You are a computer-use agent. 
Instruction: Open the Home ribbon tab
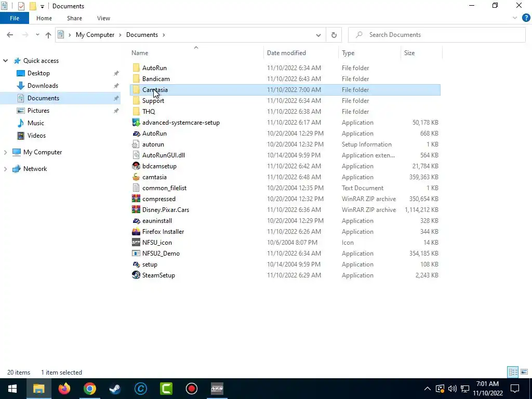pyautogui.click(x=44, y=18)
